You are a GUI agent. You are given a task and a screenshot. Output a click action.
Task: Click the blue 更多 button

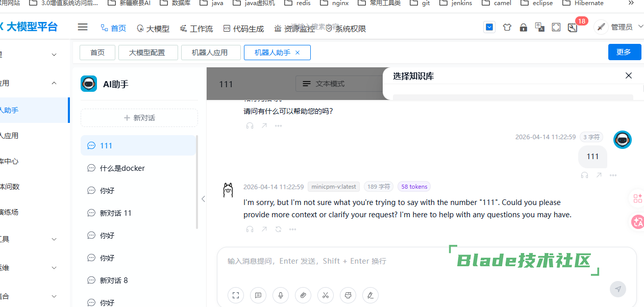tap(624, 52)
